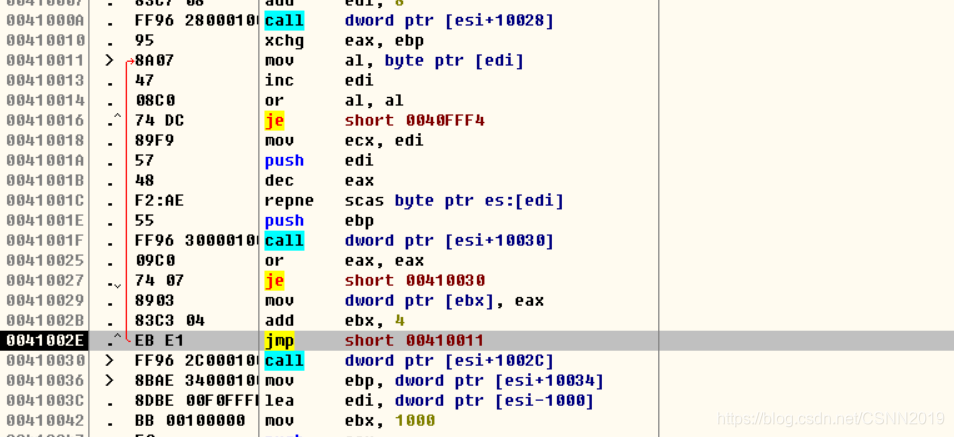Select hex bytes 8BAE 34000100
Screen dimensions: 954x437
[x=197, y=380]
